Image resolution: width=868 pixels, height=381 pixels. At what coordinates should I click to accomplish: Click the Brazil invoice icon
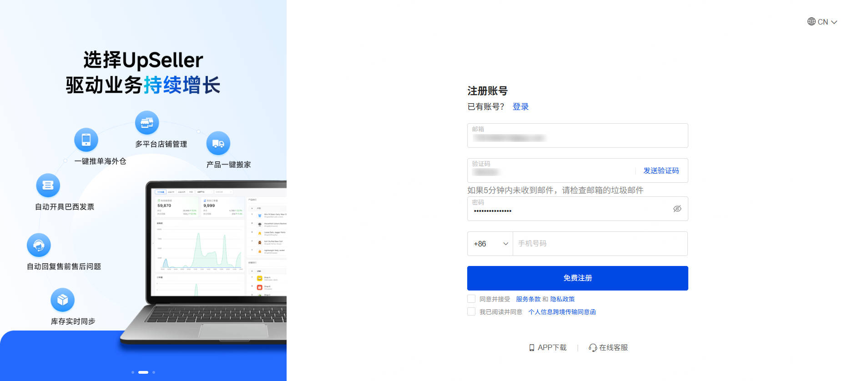point(48,185)
